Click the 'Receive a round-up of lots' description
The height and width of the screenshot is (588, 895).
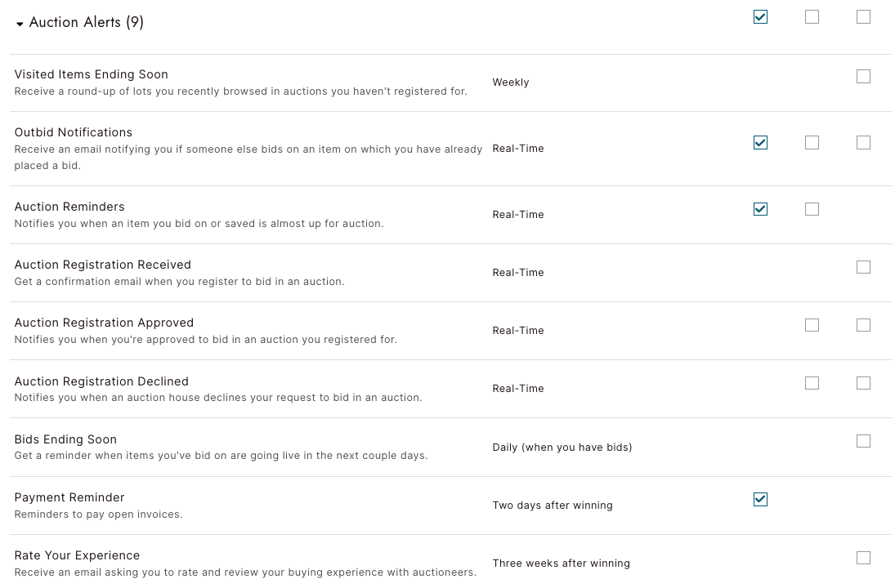241,91
